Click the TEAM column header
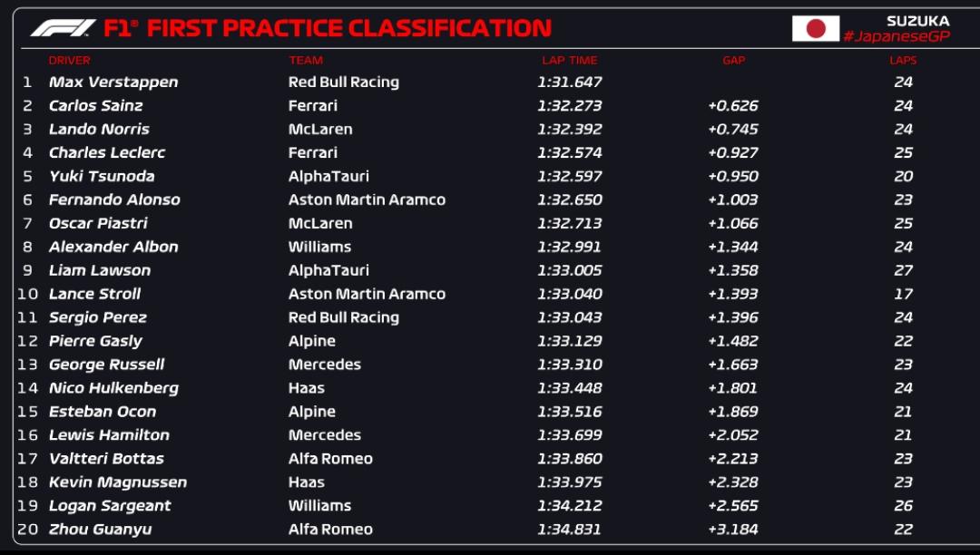The width and height of the screenshot is (980, 555). 306,61
